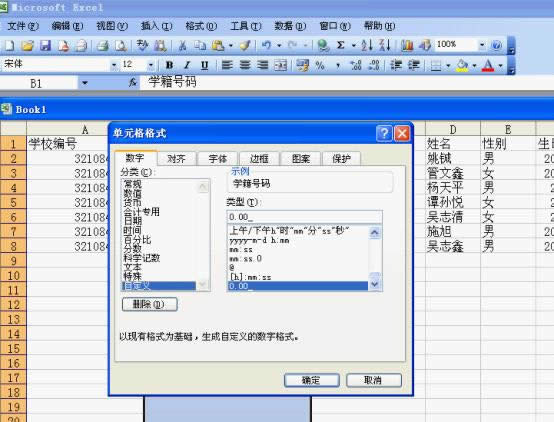Viewport: 554px width, 422px height.
Task: Click the Bold formatting button
Action: point(169,65)
